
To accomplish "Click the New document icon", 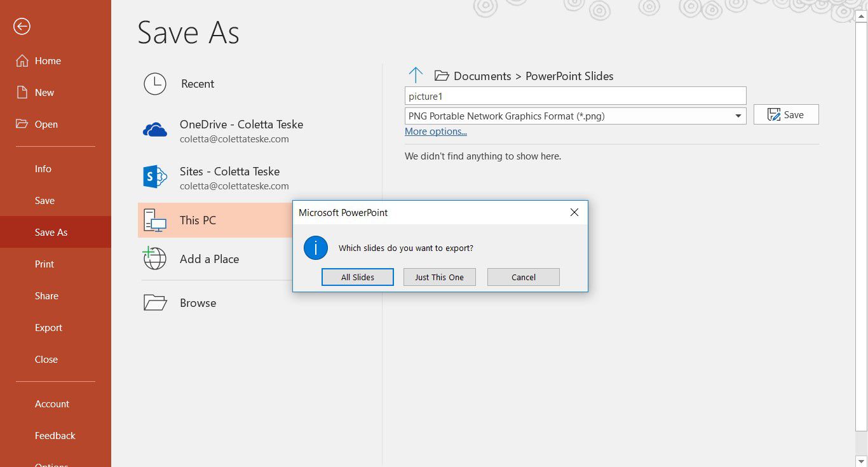I will pos(22,93).
